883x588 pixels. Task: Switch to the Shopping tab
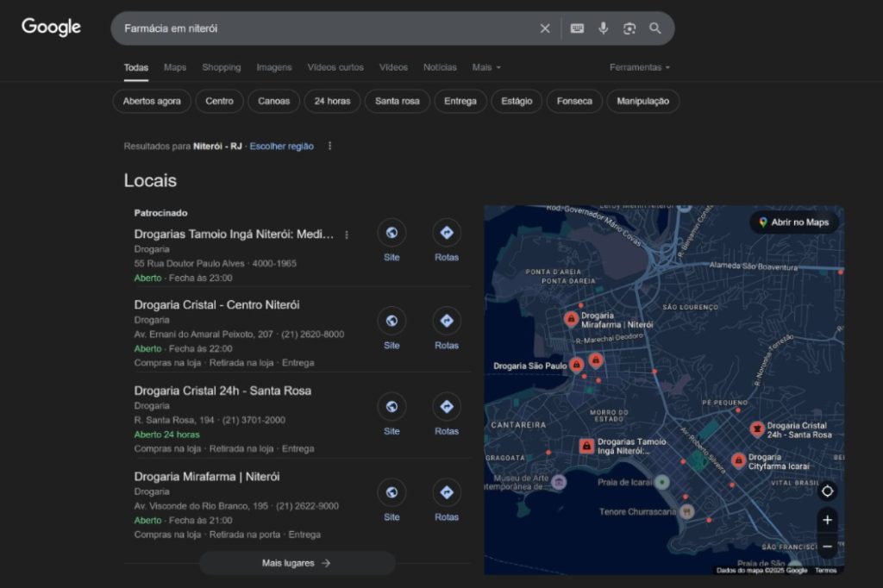tap(222, 67)
